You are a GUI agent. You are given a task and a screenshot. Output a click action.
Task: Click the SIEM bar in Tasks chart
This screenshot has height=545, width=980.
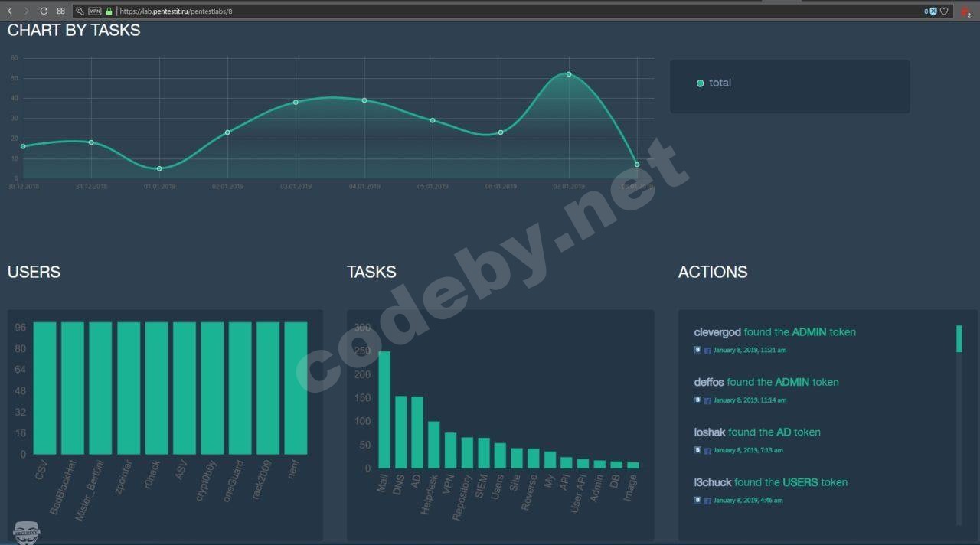pyautogui.click(x=484, y=453)
